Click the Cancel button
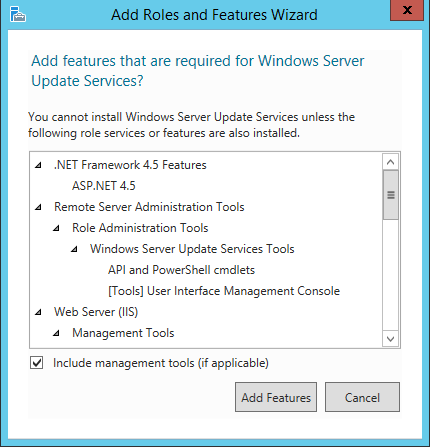 pyautogui.click(x=362, y=397)
